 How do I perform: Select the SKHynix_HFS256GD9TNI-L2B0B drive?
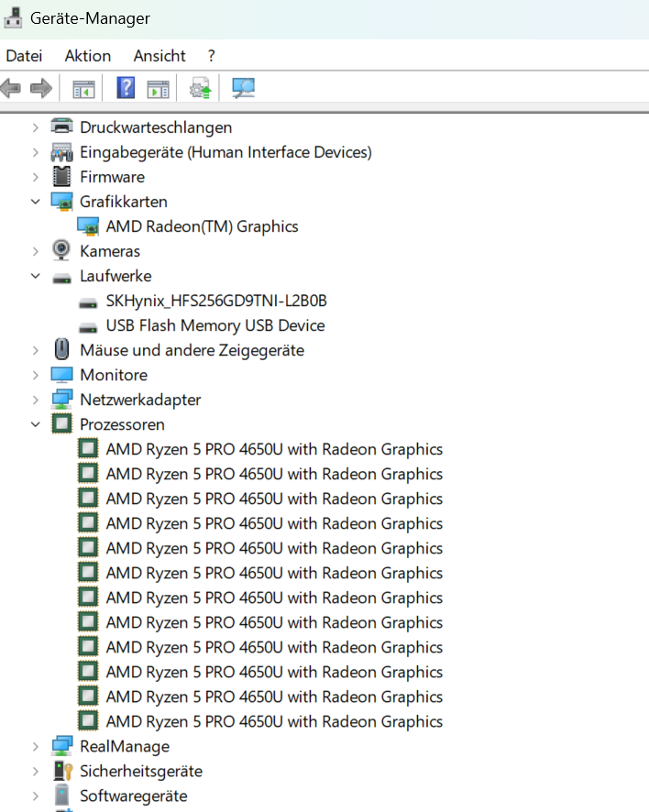click(216, 301)
